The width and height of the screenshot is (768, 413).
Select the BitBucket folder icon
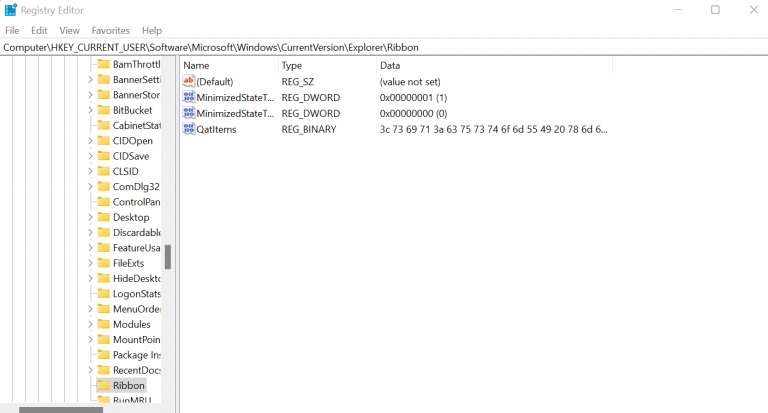pyautogui.click(x=103, y=110)
